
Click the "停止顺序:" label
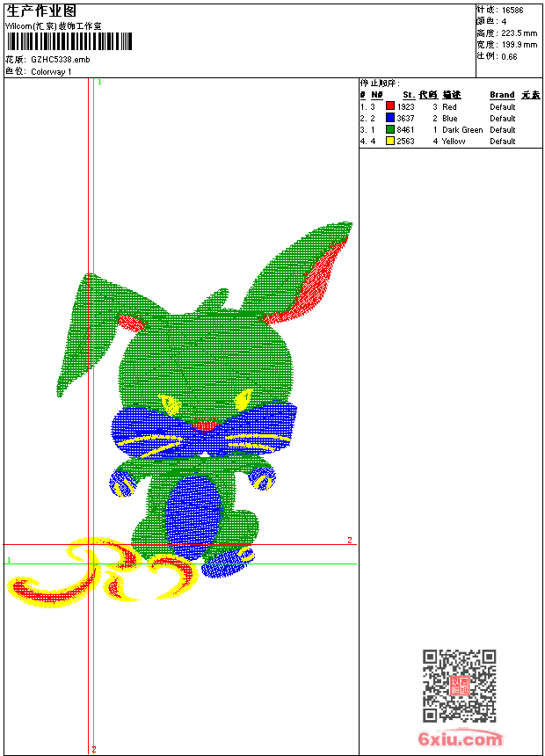pos(380,84)
